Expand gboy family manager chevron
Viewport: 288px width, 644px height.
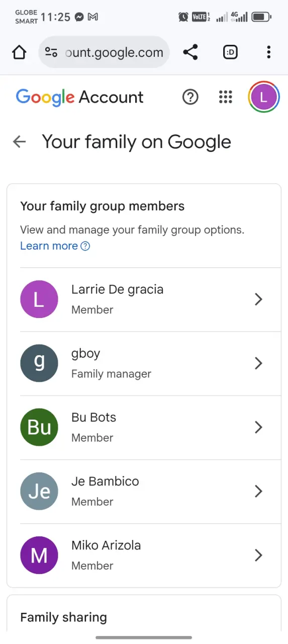[258, 363]
